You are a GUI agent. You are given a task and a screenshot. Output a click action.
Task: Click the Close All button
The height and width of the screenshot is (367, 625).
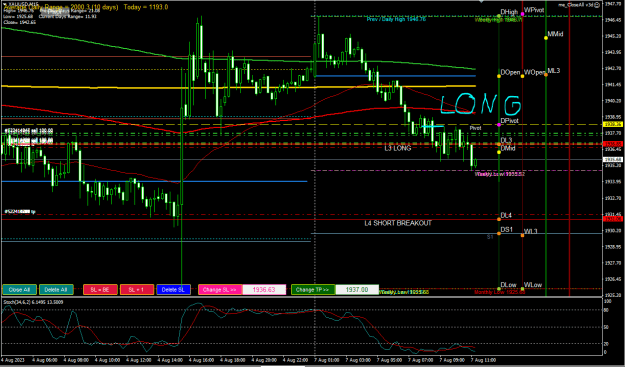pos(20,290)
